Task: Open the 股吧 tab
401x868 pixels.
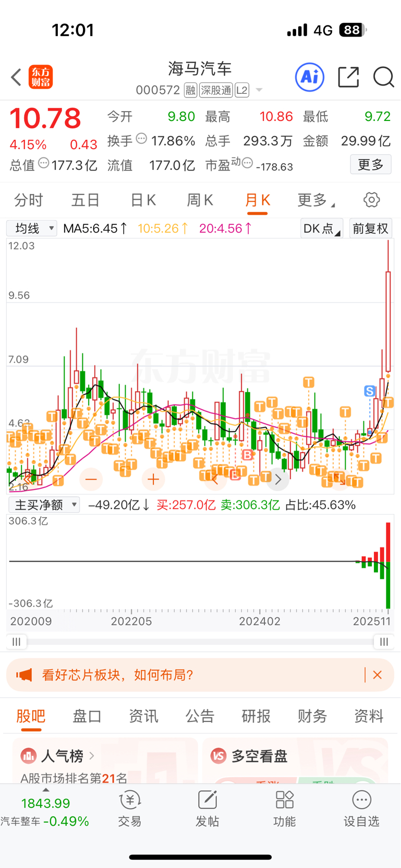Action: 31,716
